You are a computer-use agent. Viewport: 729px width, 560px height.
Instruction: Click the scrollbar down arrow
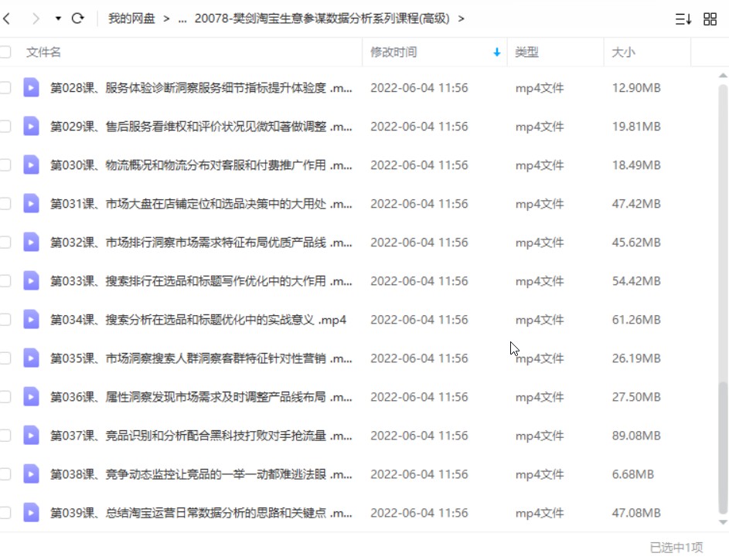[x=723, y=522]
